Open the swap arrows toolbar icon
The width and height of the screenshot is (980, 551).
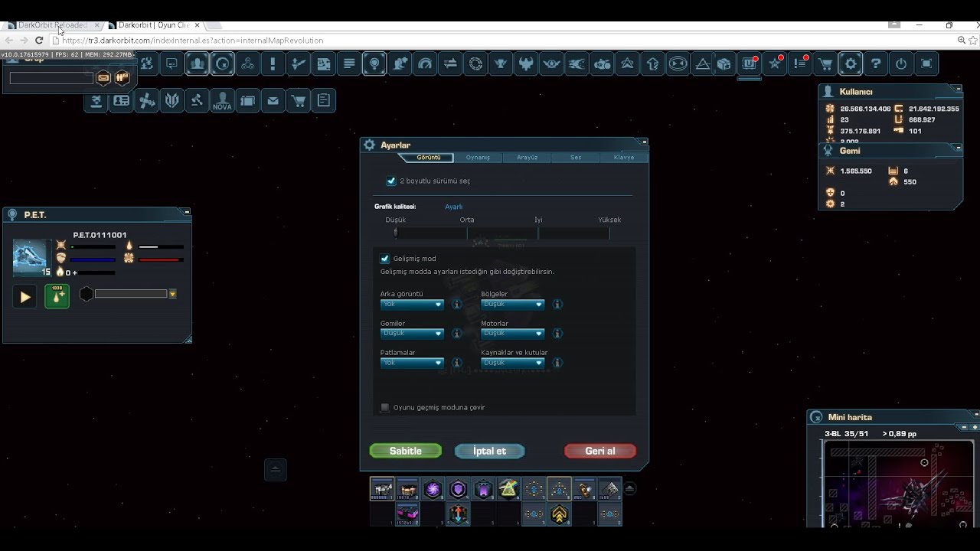pos(450,64)
